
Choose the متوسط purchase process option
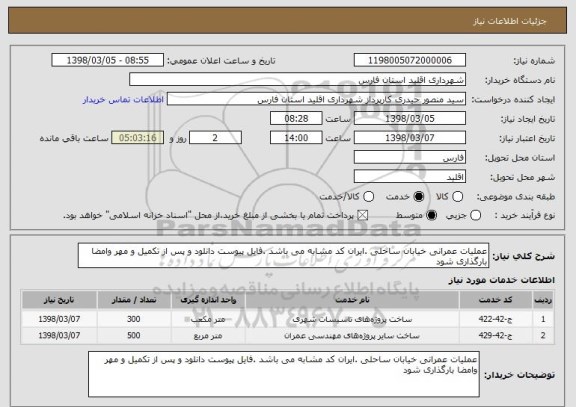(431, 215)
